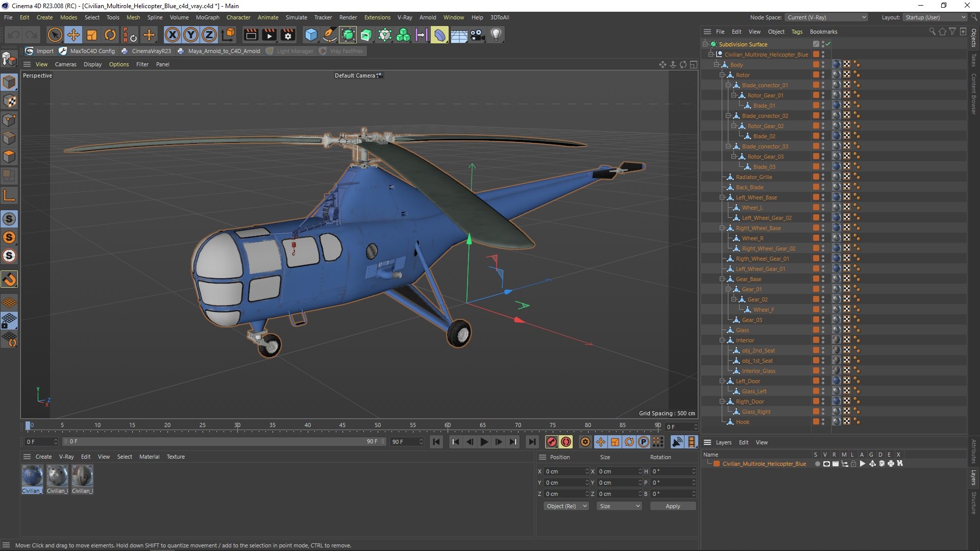Open the Size mode dropdown
The height and width of the screenshot is (551, 980).
pyautogui.click(x=619, y=506)
